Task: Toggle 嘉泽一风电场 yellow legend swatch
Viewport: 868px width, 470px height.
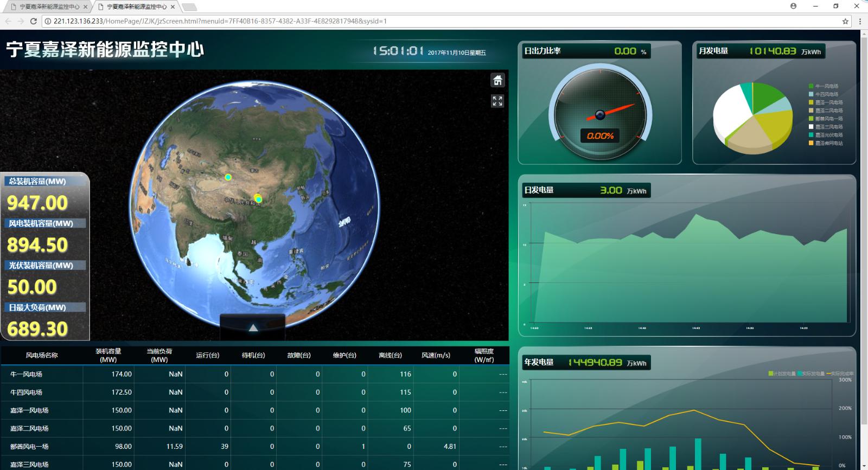Action: click(x=811, y=102)
